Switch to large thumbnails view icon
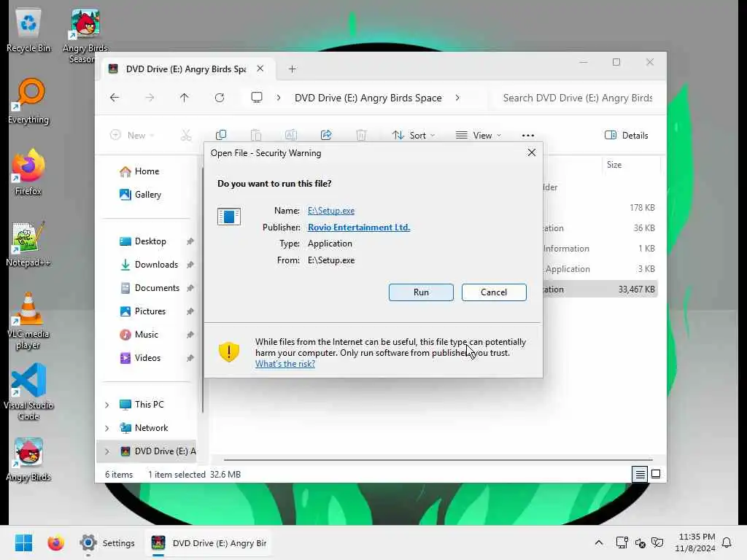 tap(656, 474)
